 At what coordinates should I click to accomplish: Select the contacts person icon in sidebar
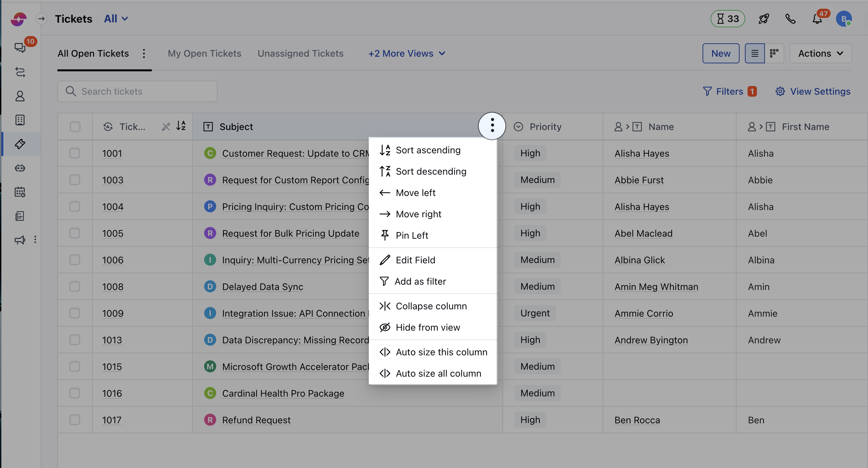pyautogui.click(x=20, y=96)
